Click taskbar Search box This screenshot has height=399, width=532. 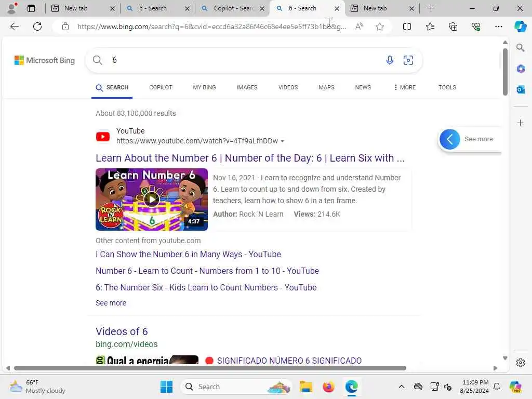(x=236, y=387)
